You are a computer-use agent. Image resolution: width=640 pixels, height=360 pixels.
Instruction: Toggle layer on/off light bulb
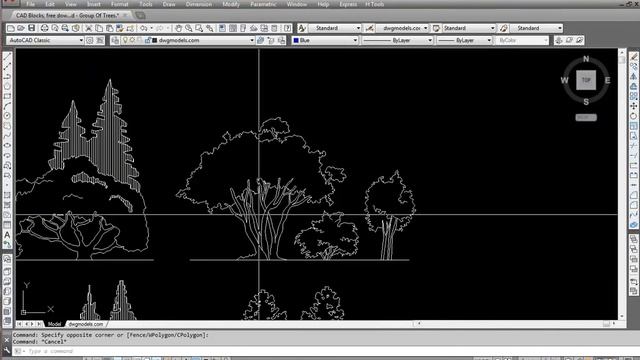[125, 40]
